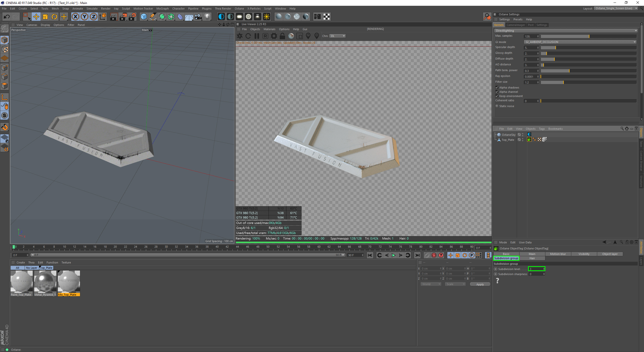Click the Light object icon
Image resolution: width=644 pixels, height=352 pixels.
207,17
